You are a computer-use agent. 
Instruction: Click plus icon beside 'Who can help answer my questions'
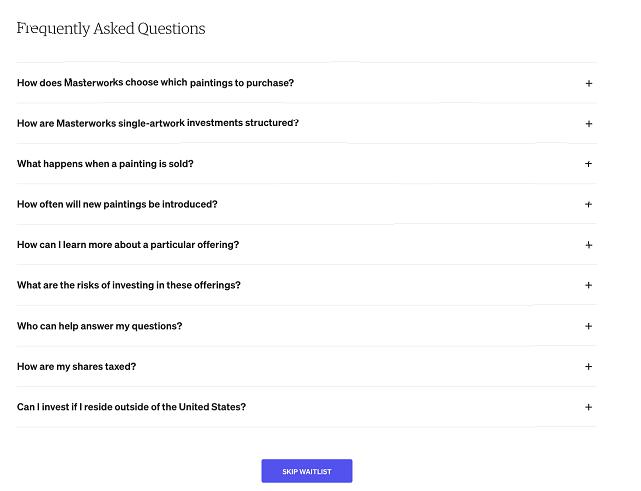click(x=589, y=326)
